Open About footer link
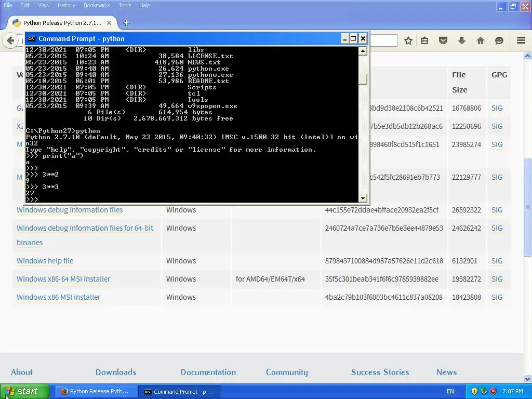 pyautogui.click(x=22, y=372)
